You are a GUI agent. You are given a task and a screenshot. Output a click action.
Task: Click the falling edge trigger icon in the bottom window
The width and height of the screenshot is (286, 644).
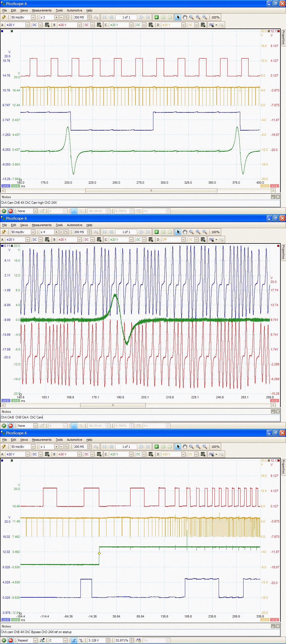(x=81, y=640)
